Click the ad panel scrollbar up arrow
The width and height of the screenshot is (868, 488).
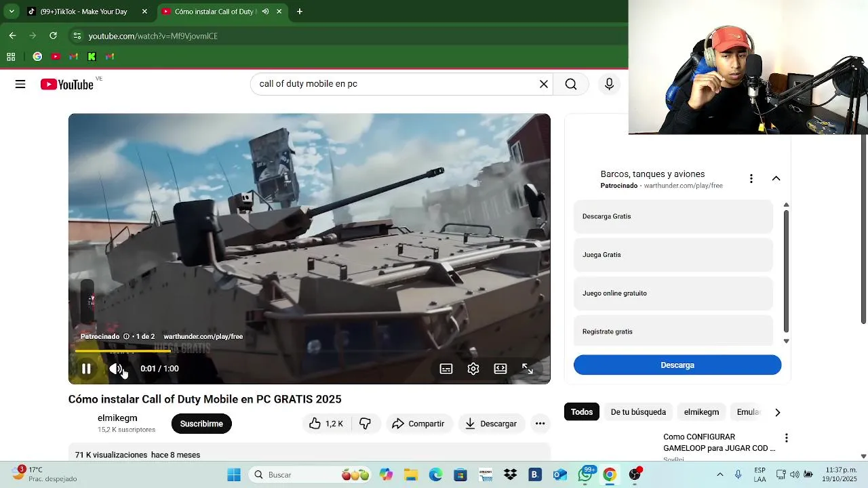point(786,205)
